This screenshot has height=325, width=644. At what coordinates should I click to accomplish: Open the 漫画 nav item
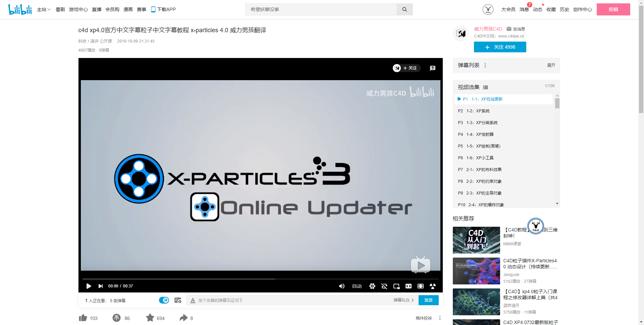tap(128, 9)
